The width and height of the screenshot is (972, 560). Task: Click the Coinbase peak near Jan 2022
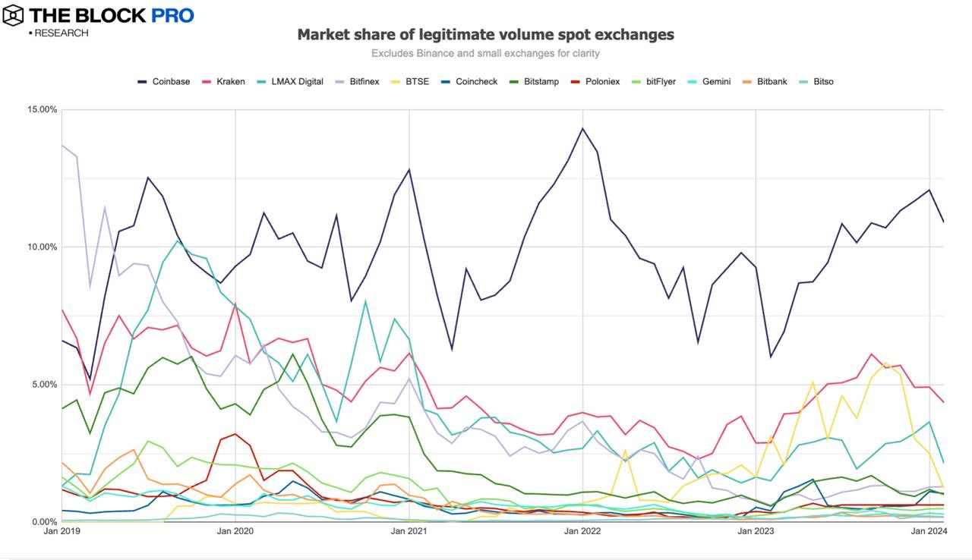[x=582, y=128]
